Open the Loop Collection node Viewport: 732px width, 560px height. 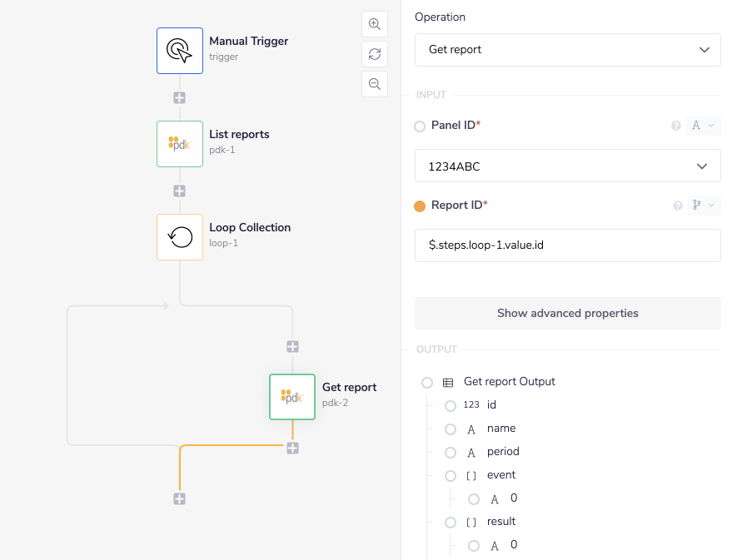[x=179, y=237]
